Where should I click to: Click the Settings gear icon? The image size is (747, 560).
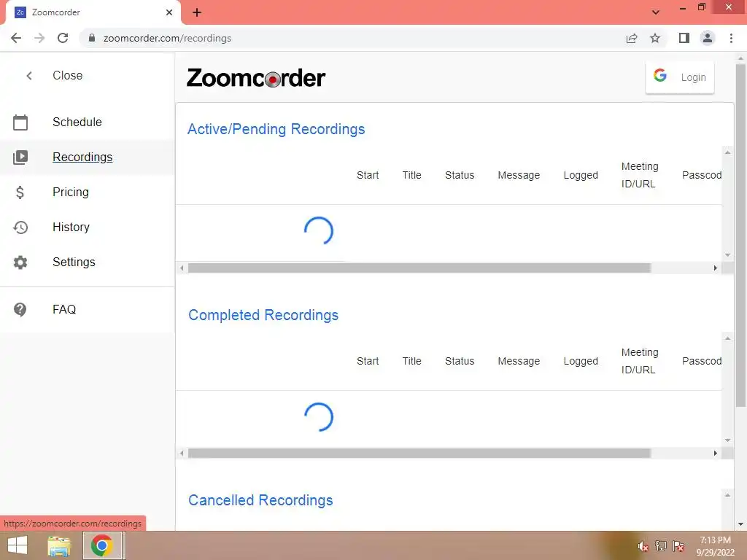tap(20, 262)
